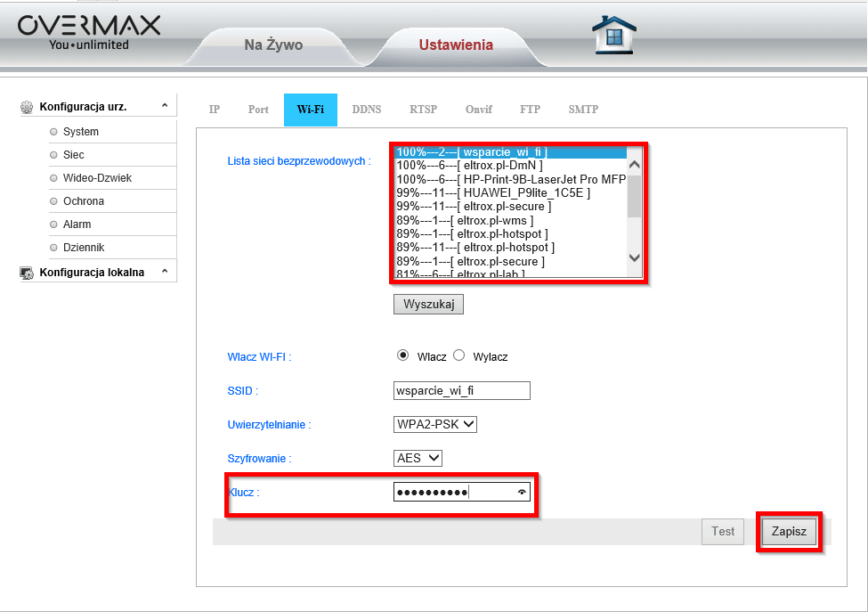Image resolution: width=868 pixels, height=612 pixels.
Task: Click the Konfiguracja urz. gear icon
Action: click(27, 107)
